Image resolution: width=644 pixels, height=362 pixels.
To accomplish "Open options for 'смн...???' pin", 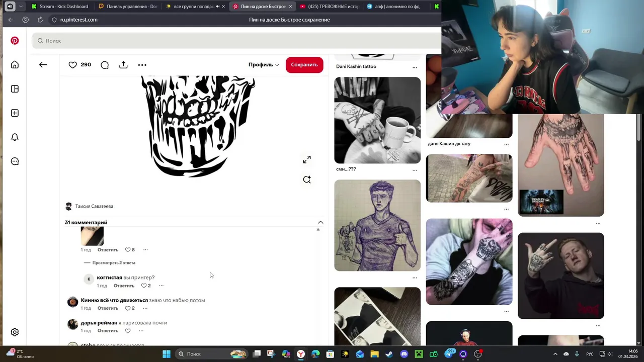I will click(x=415, y=169).
